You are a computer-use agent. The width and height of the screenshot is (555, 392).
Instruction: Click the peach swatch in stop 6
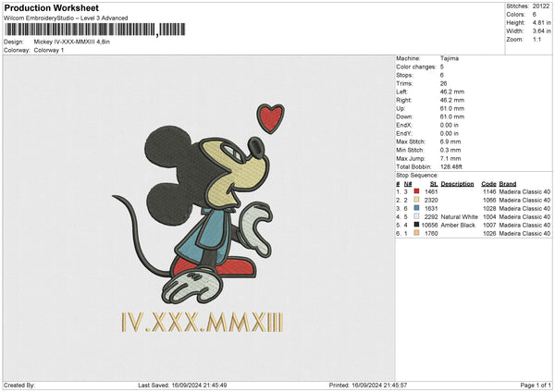coord(417,233)
